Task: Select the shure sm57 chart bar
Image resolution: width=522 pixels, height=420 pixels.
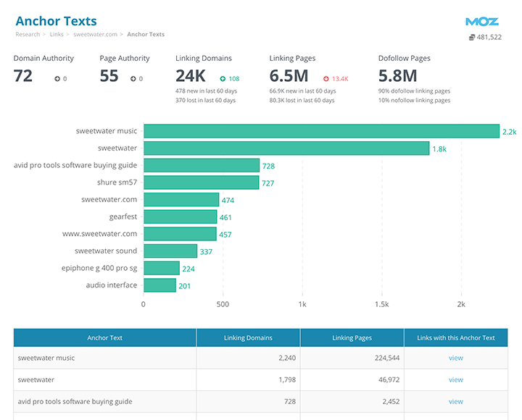Action: coord(201,182)
